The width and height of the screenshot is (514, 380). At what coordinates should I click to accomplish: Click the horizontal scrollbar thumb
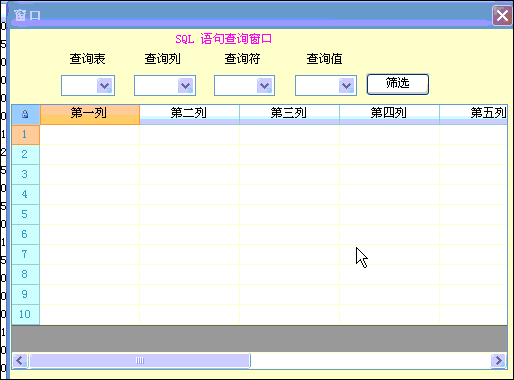[140, 361]
